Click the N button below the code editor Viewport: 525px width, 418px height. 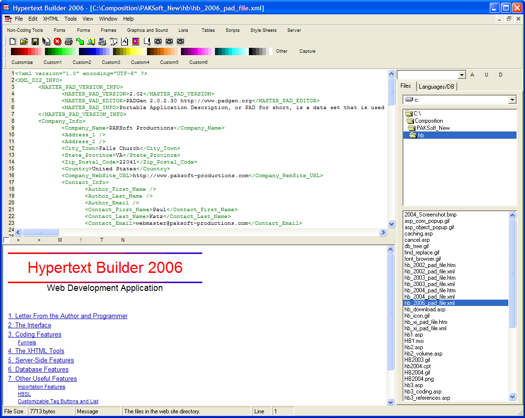coord(123,240)
